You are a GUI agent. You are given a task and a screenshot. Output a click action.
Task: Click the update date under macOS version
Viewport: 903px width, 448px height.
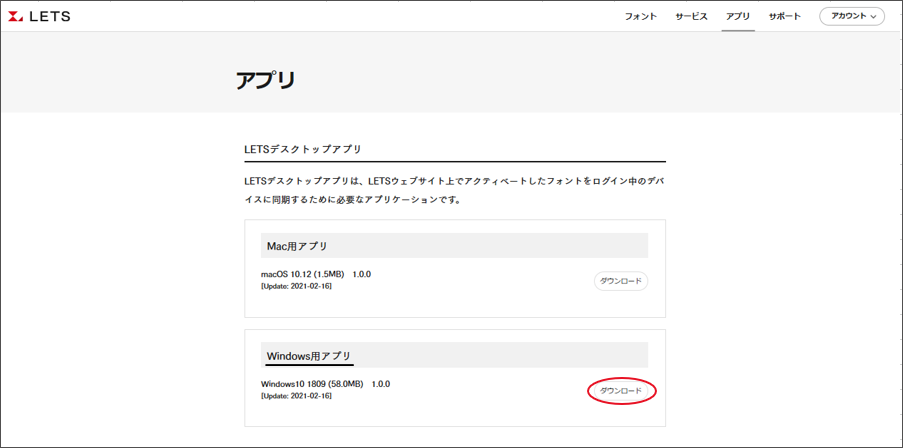coord(296,286)
